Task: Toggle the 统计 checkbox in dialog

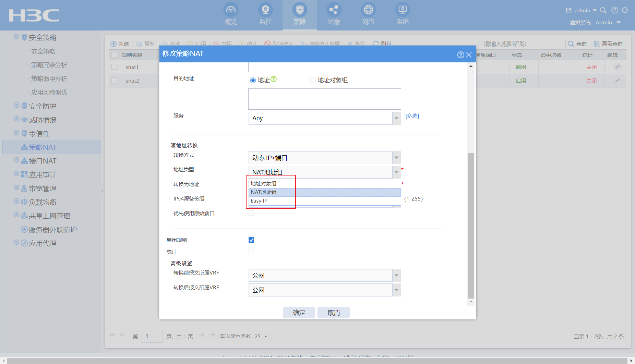Action: pyautogui.click(x=251, y=252)
